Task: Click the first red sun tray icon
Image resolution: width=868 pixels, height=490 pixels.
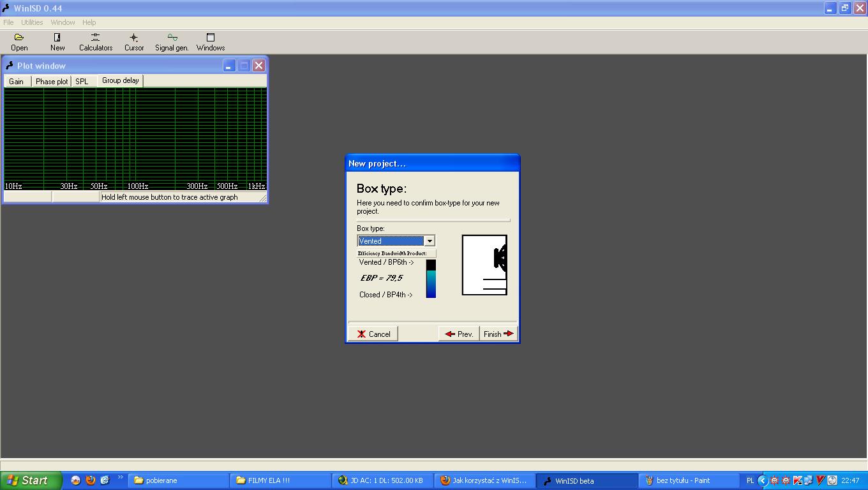Action: 774,480
